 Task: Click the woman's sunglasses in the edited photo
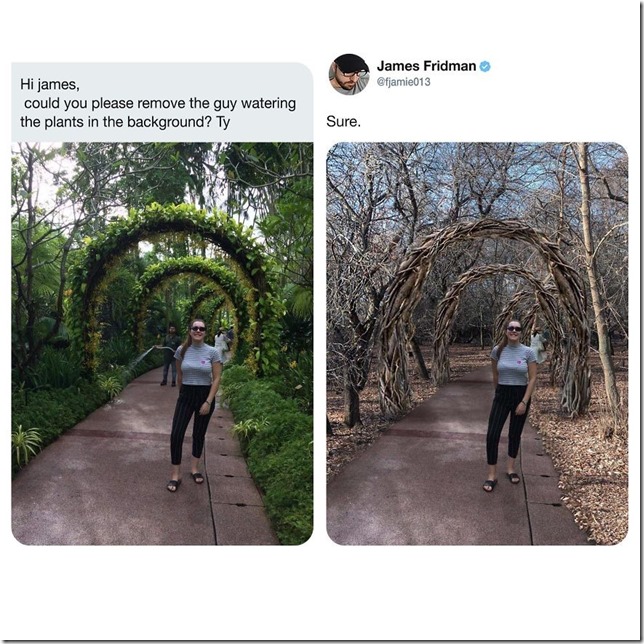coord(514,329)
